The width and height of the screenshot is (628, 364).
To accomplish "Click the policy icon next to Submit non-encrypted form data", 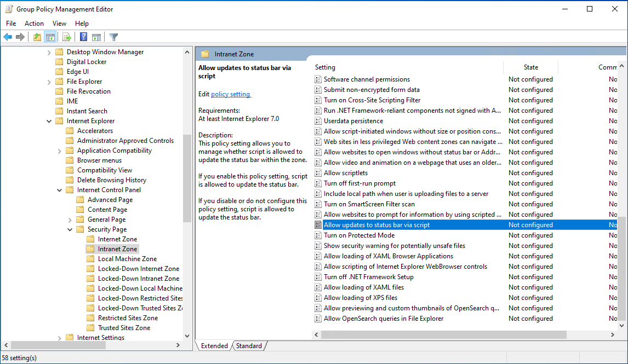I will (x=318, y=90).
